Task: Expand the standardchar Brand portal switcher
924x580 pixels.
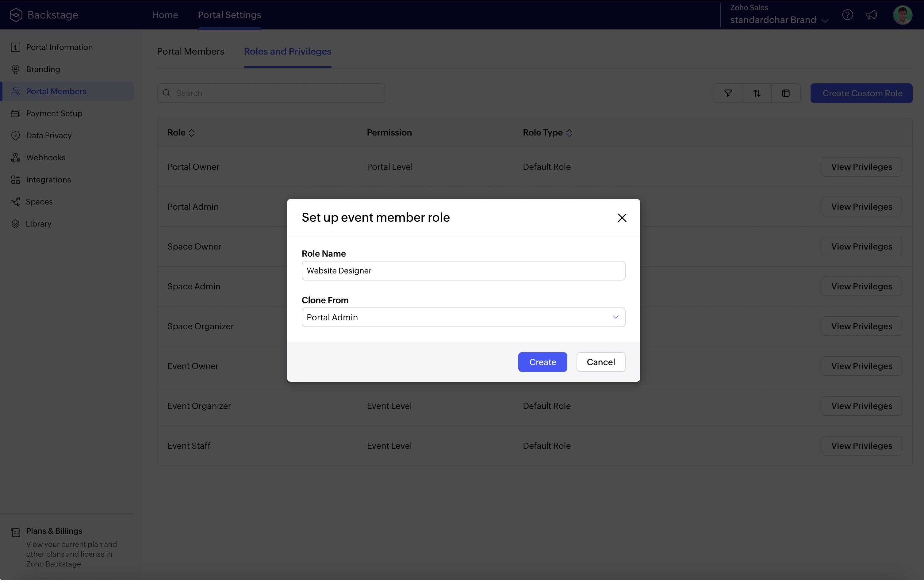Action: tap(779, 20)
